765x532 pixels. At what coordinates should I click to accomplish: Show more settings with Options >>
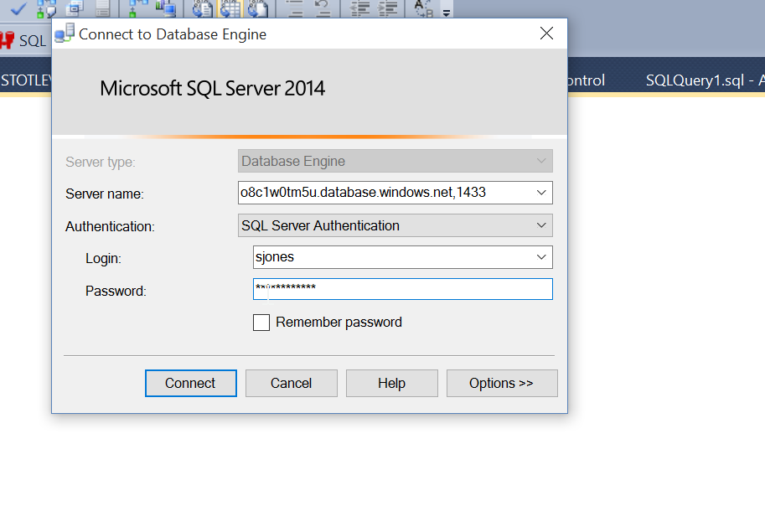pos(501,383)
